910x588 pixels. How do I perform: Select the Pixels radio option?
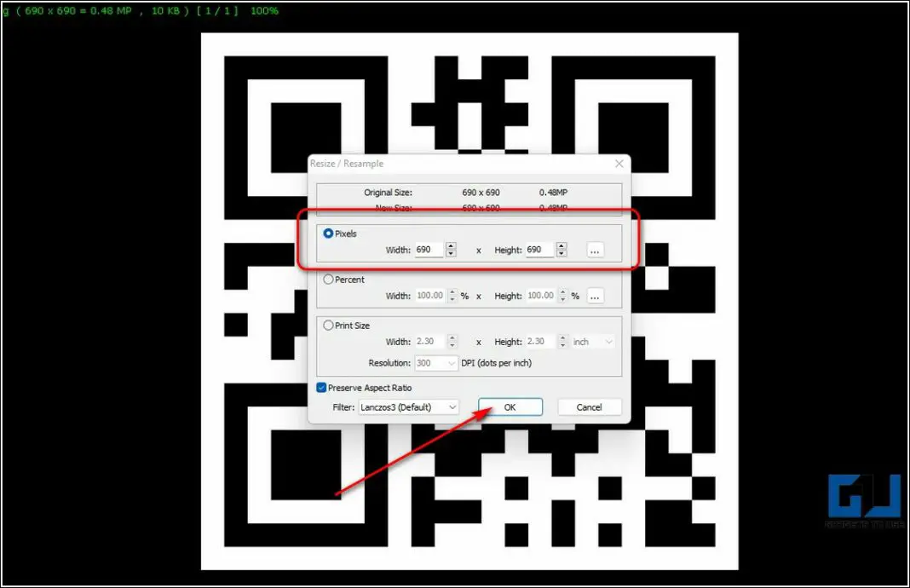329,233
